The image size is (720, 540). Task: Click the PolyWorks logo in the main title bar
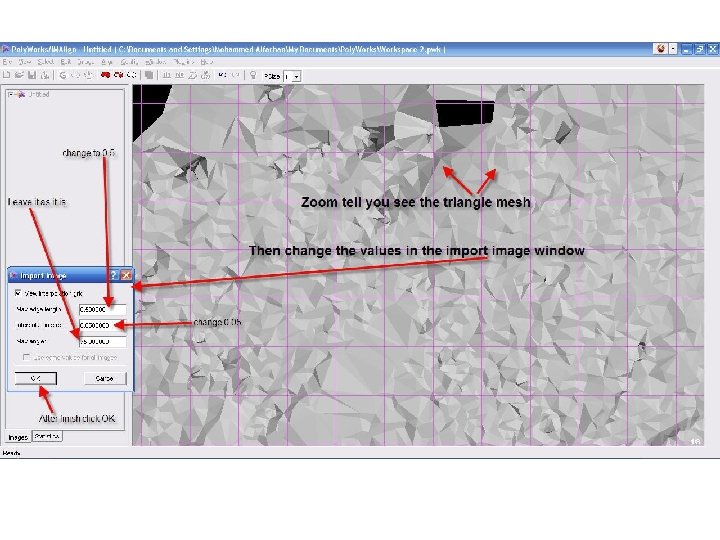coord(5,49)
